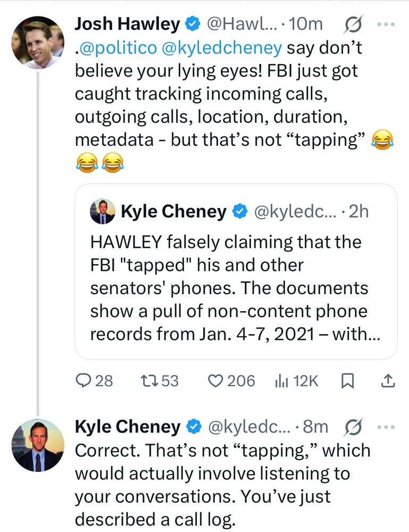The width and height of the screenshot is (409, 532).
Task: Open Grok icon on Kyle Cheney's reply
Action: coord(354,427)
